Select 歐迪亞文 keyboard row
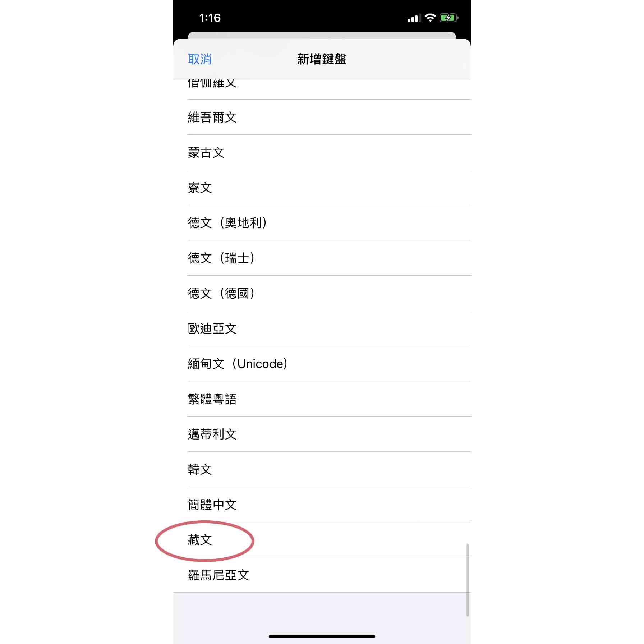644x644 pixels. click(x=322, y=328)
